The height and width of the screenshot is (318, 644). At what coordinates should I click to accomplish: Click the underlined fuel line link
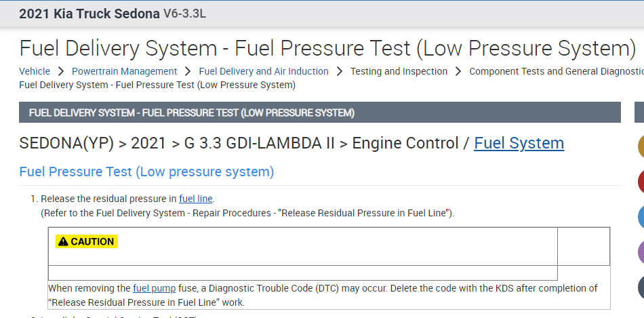click(196, 199)
